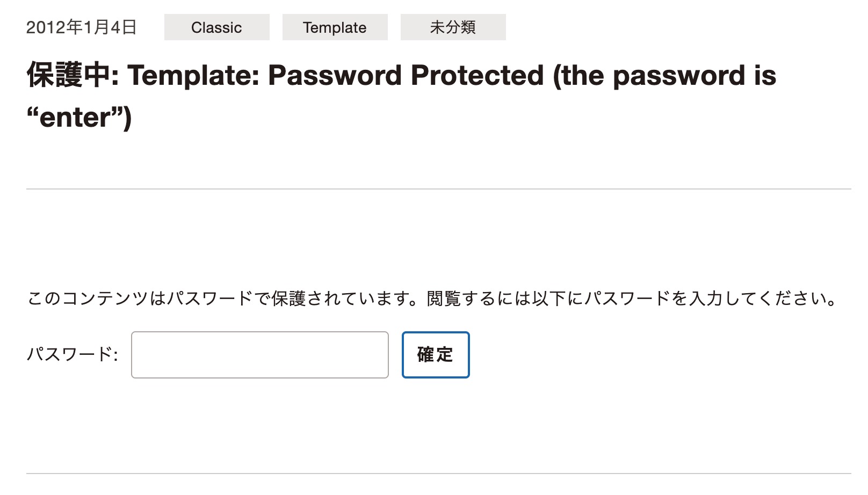Open the Password Protected post title
868x495 pixels.
[401, 76]
